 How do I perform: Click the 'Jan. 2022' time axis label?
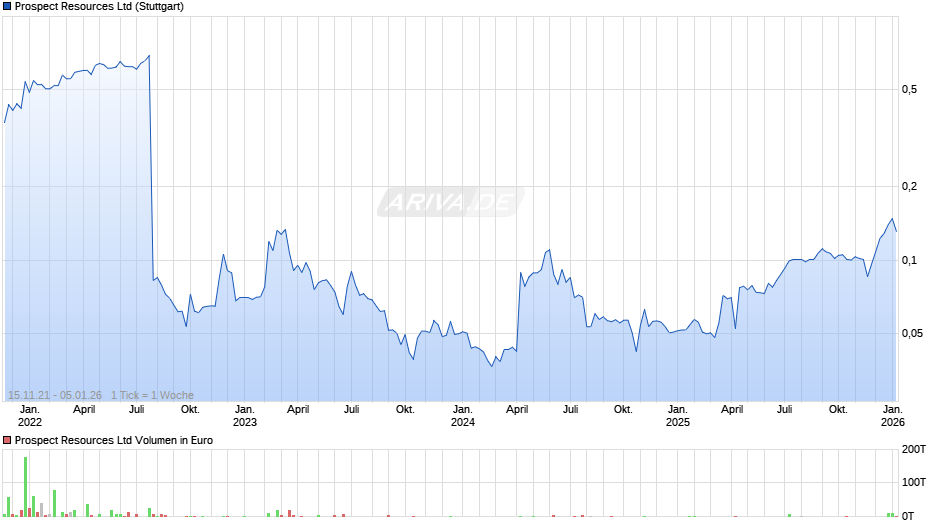click(x=29, y=416)
